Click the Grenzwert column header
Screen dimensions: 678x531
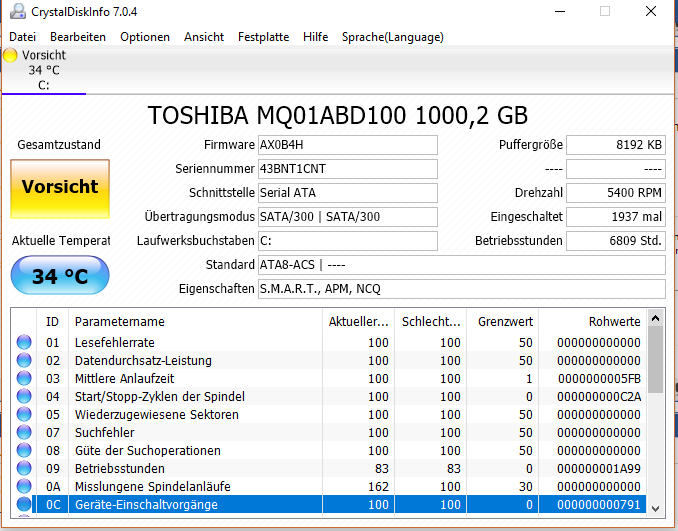[x=503, y=322]
